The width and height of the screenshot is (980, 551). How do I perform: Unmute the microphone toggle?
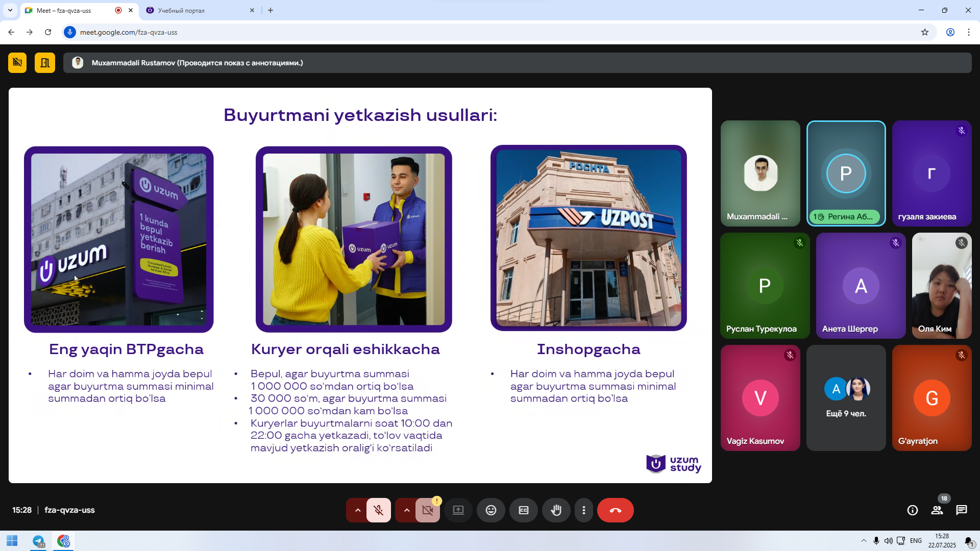[x=378, y=510]
